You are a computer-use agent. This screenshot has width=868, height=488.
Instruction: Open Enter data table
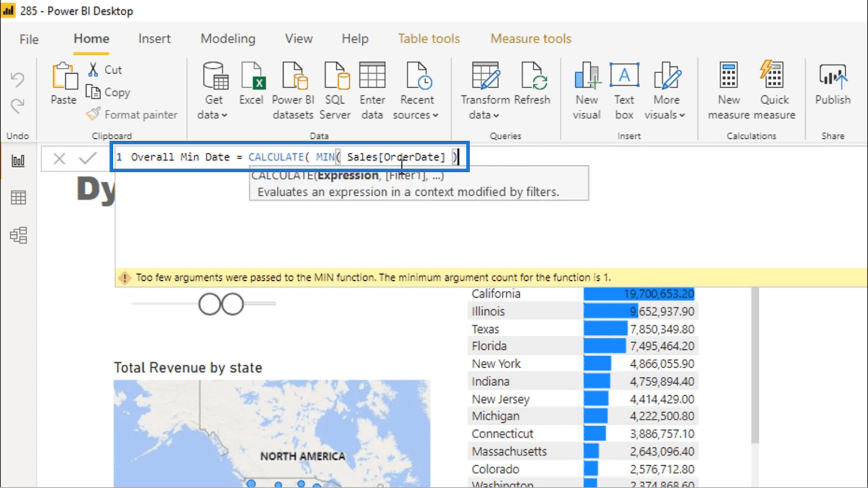[372, 91]
